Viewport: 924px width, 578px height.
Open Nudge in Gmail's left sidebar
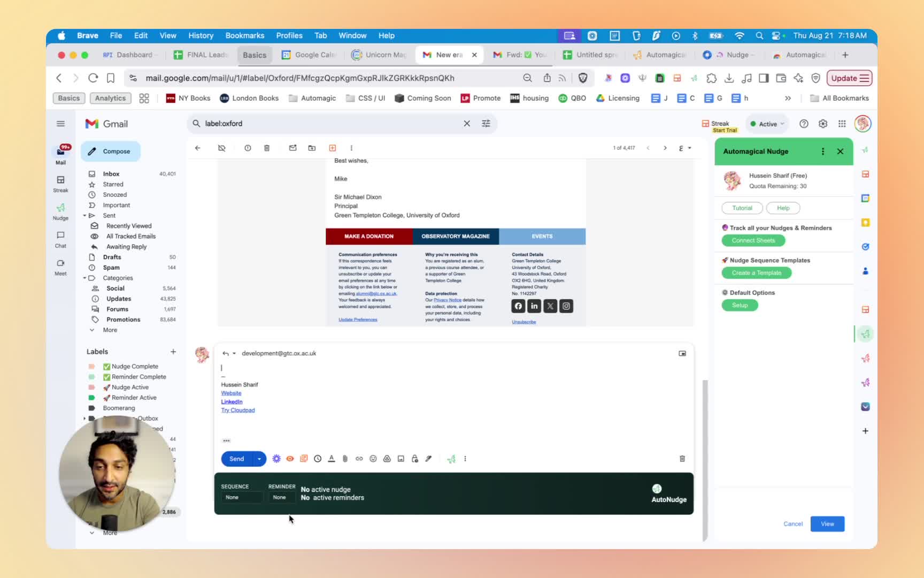(x=60, y=211)
